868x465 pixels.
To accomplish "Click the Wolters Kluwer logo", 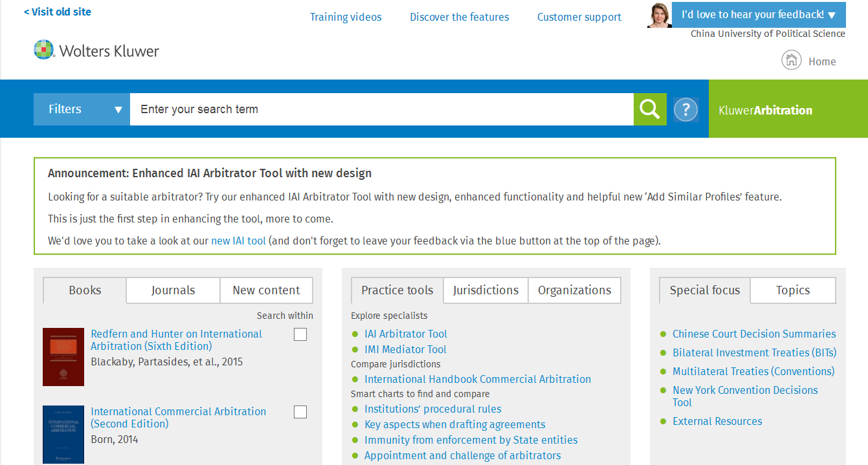I will 96,50.
